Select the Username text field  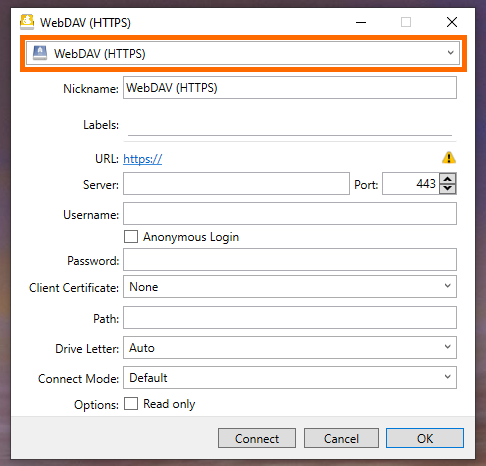click(290, 213)
